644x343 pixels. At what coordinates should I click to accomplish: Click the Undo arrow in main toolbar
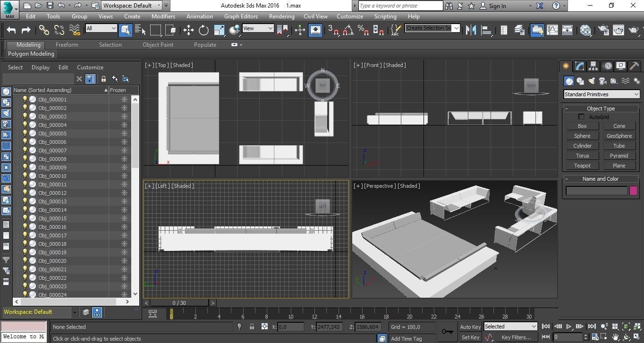pyautogui.click(x=11, y=30)
